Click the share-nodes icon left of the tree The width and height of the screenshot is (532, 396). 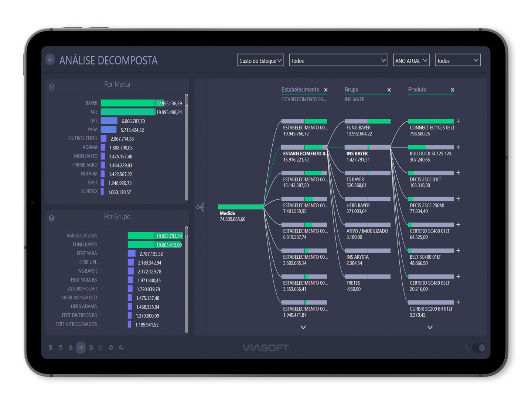[200, 207]
